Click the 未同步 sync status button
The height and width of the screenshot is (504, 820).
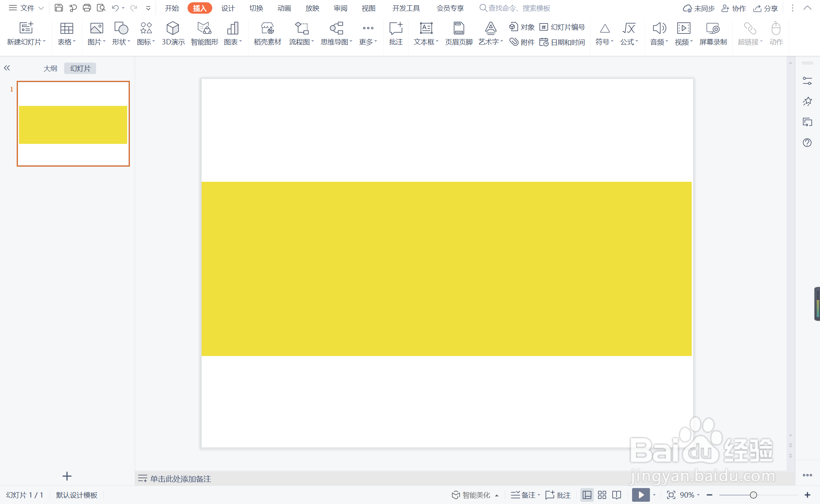click(x=699, y=8)
